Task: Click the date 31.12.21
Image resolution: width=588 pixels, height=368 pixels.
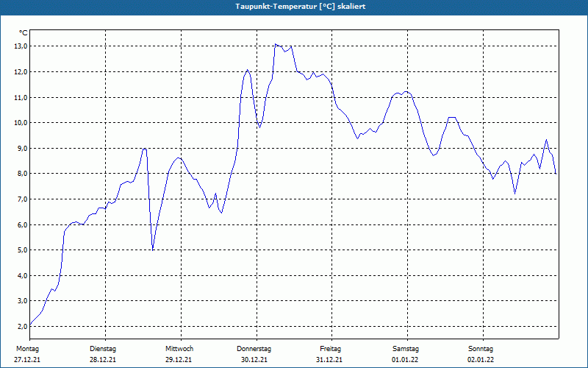Action: click(329, 360)
